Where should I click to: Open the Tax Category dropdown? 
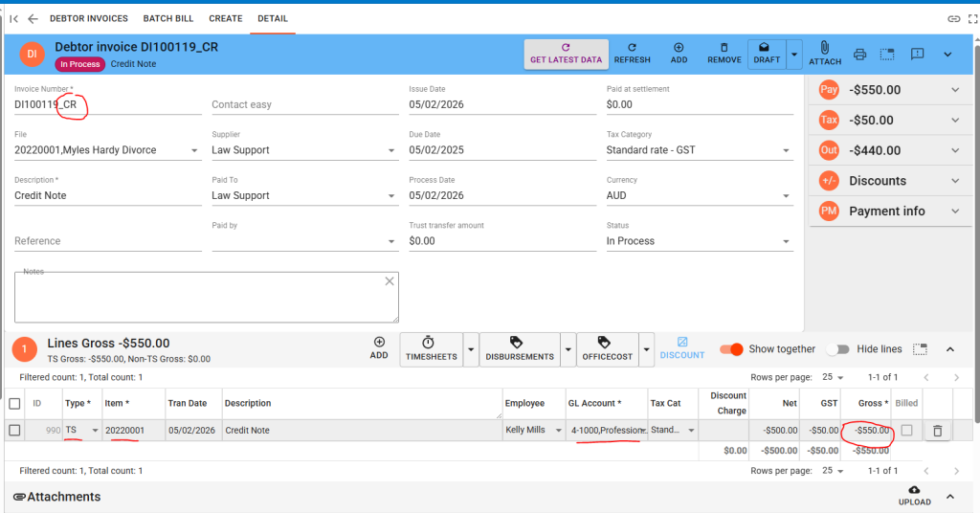coord(699,150)
